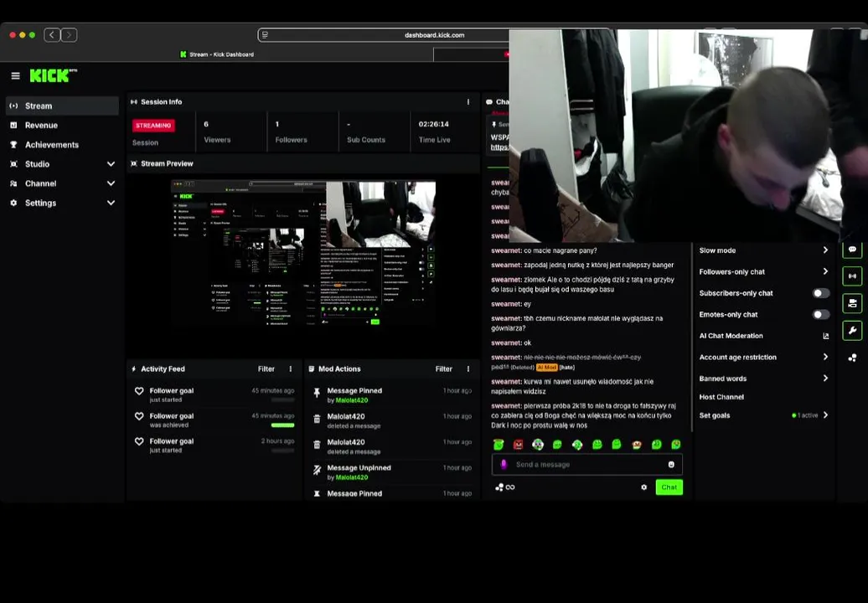Screen dimensions: 868x603
Task: Toggle Subscribers-only chat switch
Action: (821, 293)
